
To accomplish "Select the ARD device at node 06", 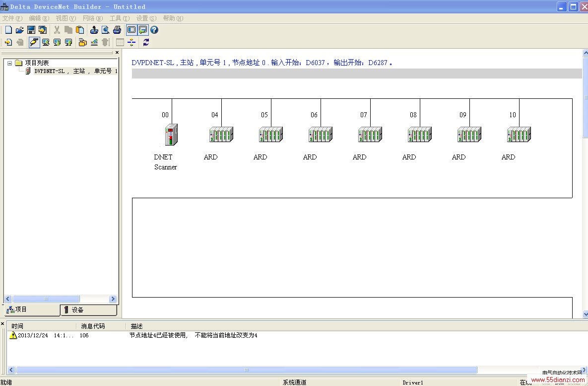I will pyautogui.click(x=321, y=135).
